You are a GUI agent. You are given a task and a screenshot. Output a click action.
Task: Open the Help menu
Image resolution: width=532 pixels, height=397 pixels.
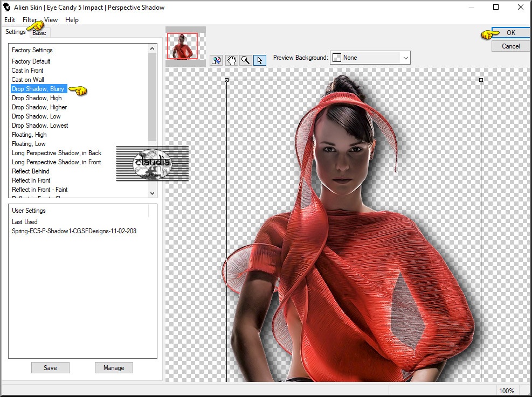click(x=72, y=20)
